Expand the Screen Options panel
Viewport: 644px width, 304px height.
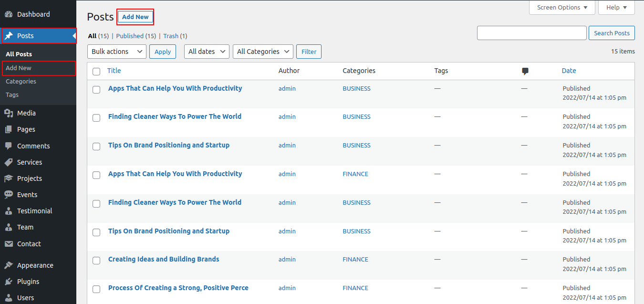[562, 8]
